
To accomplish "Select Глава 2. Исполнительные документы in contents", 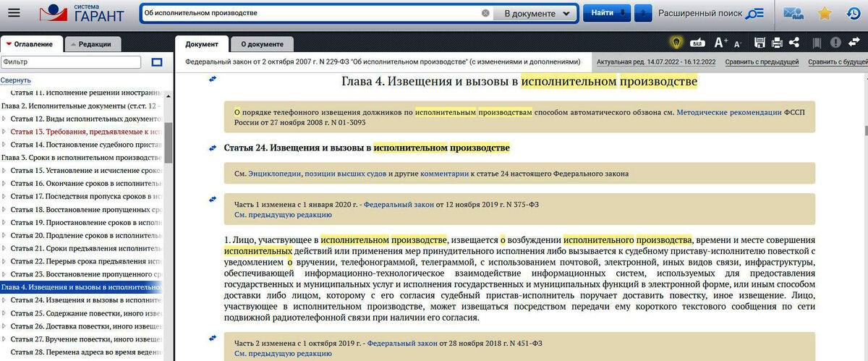I will pos(82,106).
